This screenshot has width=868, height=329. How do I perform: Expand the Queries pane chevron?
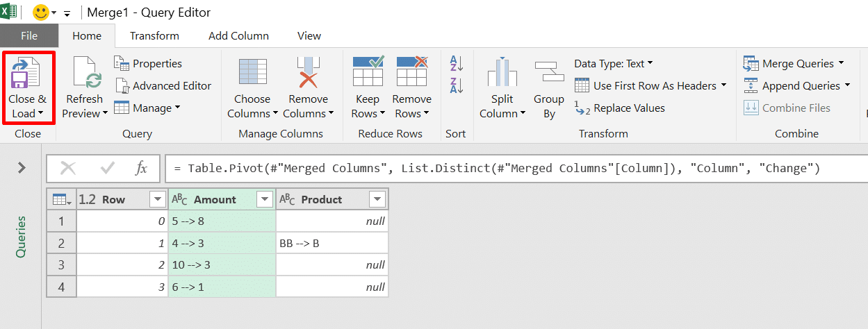point(22,167)
